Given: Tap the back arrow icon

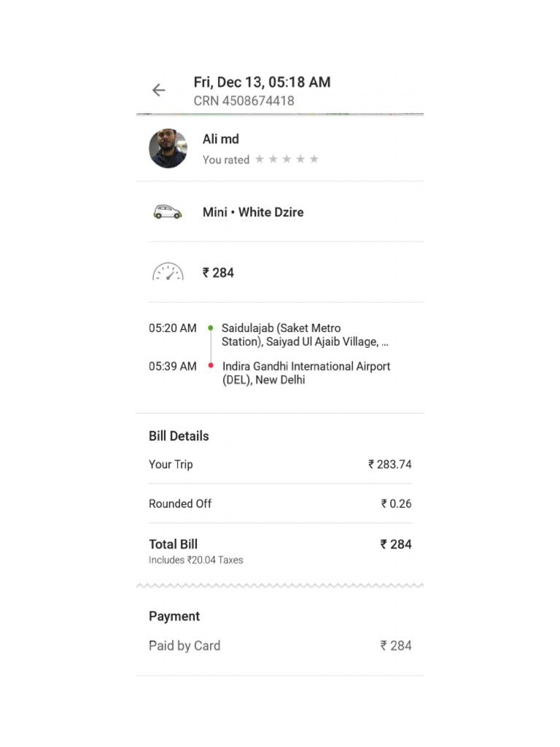Looking at the screenshot, I should tap(158, 90).
